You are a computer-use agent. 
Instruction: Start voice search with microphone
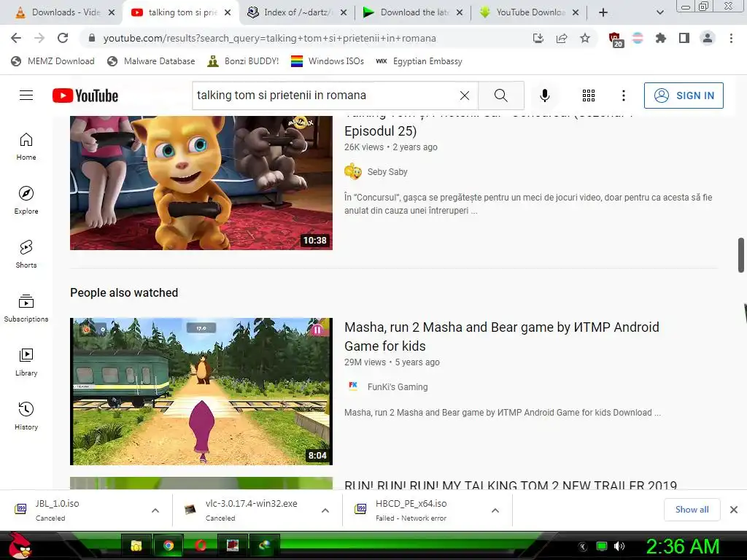(x=544, y=96)
